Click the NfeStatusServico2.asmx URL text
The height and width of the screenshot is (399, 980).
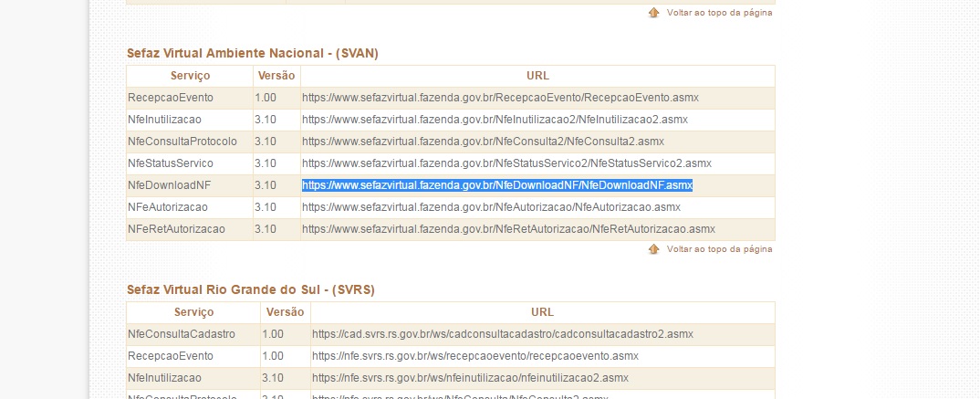pos(506,163)
